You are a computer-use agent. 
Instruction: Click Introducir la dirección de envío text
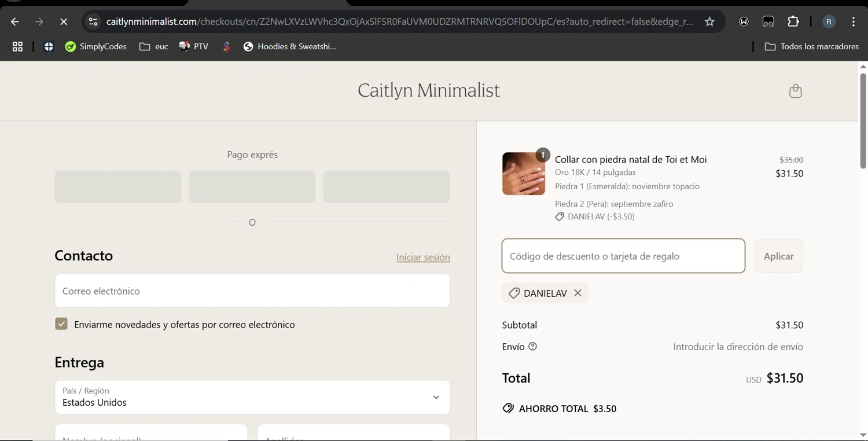point(738,347)
